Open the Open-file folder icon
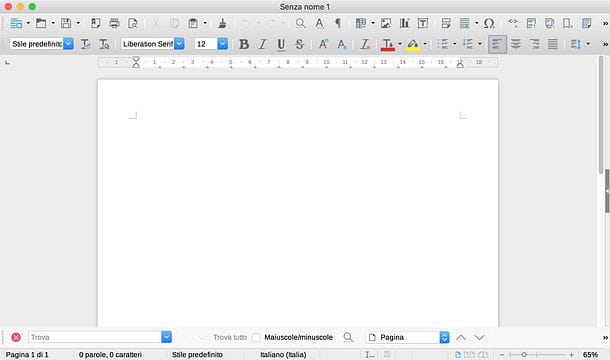The image size is (610, 360). tap(41, 23)
